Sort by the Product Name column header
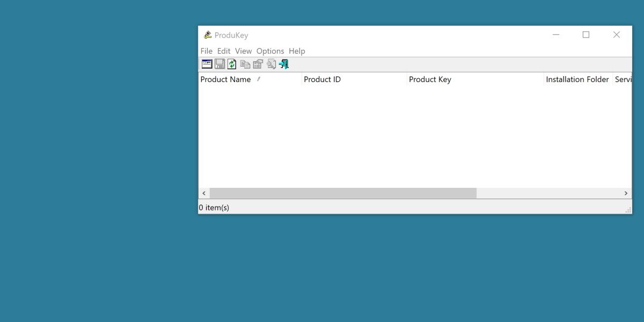644x322 pixels. click(250, 79)
